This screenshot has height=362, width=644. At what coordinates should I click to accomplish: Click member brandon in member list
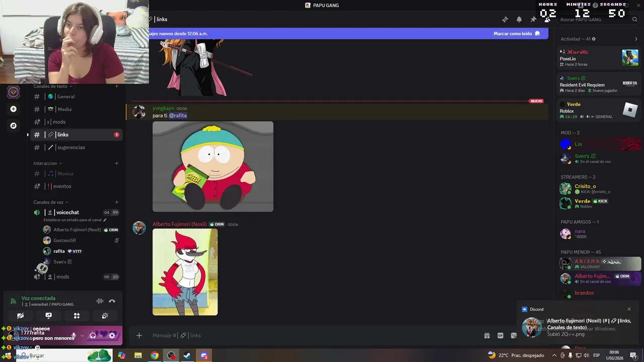[x=599, y=293]
